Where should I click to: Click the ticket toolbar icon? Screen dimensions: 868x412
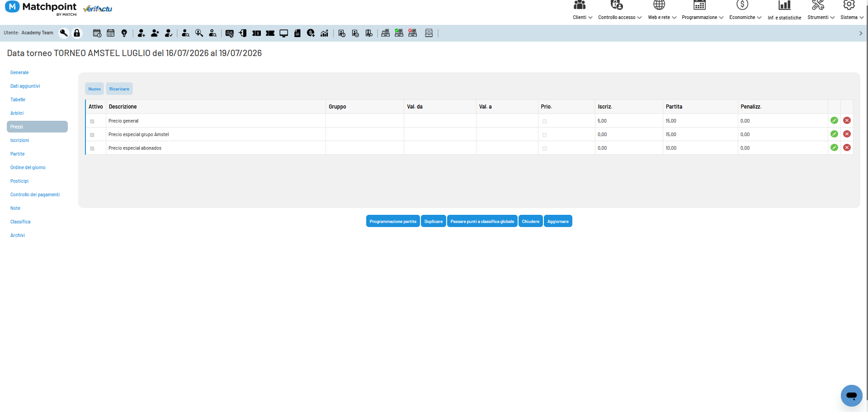[270, 33]
